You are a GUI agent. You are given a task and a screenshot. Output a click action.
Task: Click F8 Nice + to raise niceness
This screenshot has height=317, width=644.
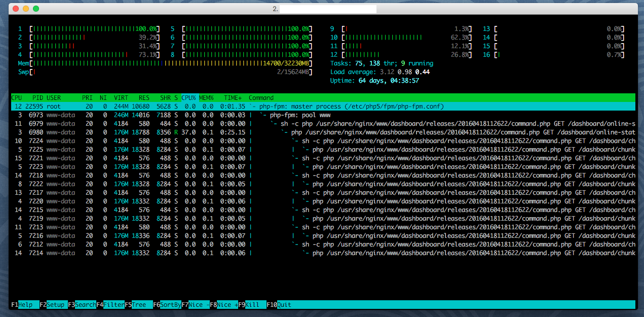pos(223,305)
